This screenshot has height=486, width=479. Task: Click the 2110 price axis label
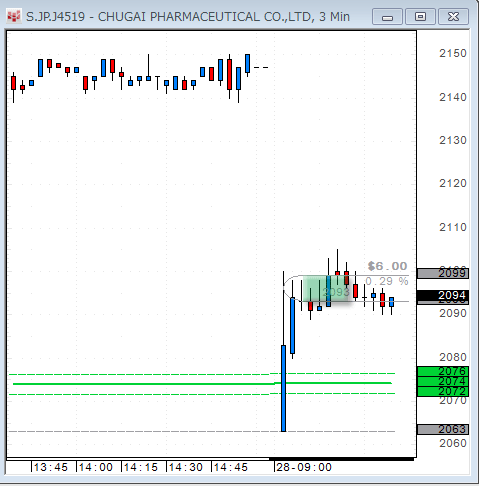[x=453, y=227]
